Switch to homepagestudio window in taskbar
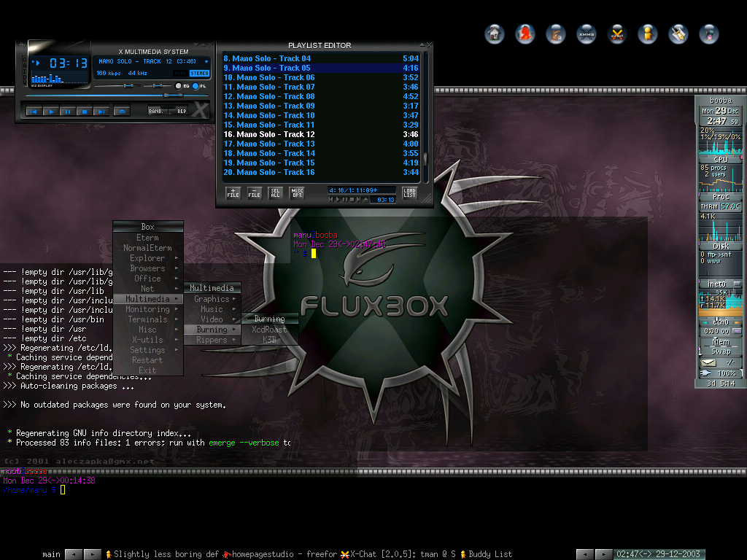 pos(280,554)
